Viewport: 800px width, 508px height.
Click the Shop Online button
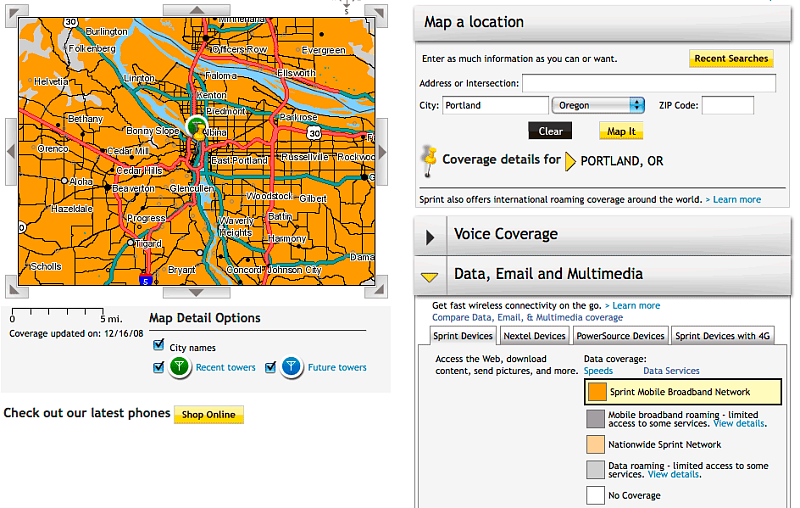click(x=209, y=415)
